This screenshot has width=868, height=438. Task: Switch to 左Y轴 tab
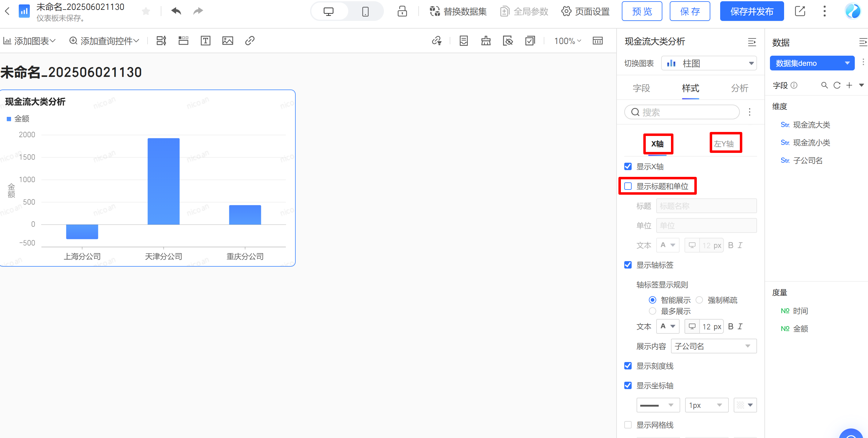pos(724,144)
